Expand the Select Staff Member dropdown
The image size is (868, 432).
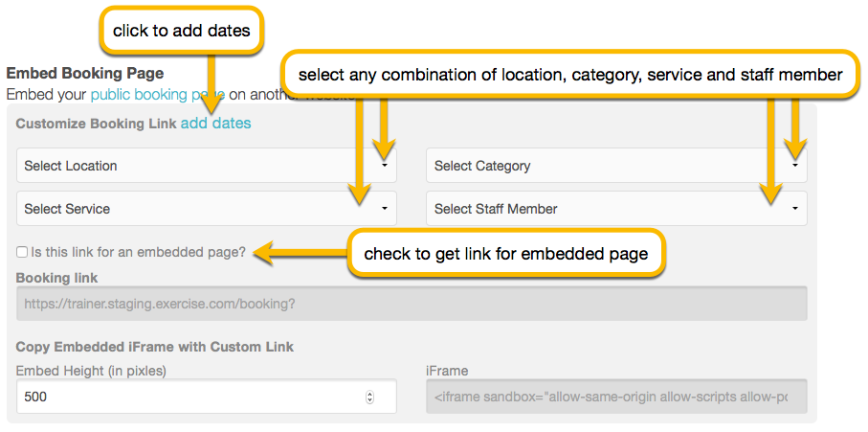(616, 208)
